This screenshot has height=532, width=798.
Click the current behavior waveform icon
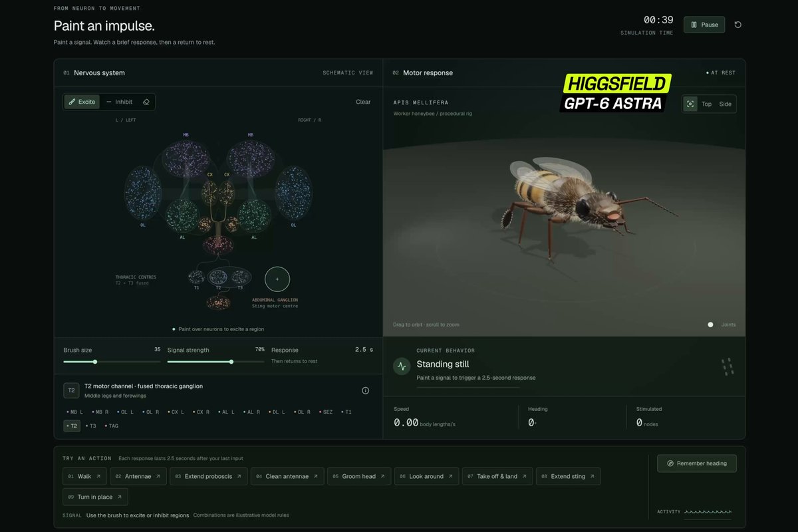click(402, 366)
